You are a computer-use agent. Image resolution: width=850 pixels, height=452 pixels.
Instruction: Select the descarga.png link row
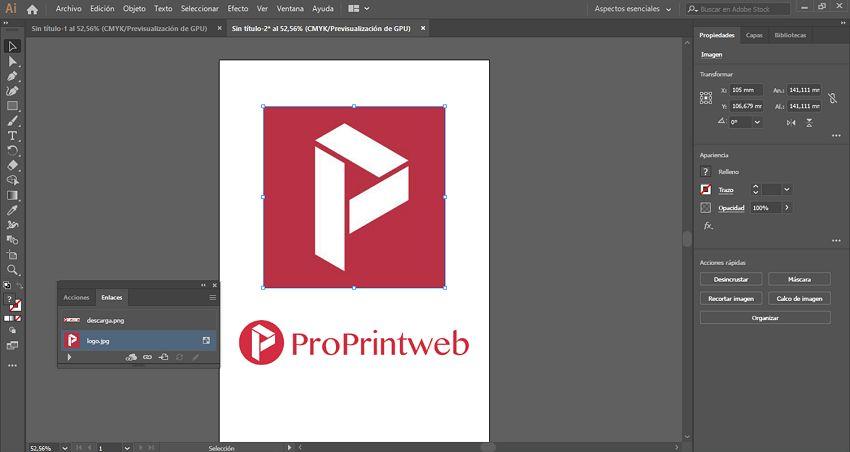point(139,320)
